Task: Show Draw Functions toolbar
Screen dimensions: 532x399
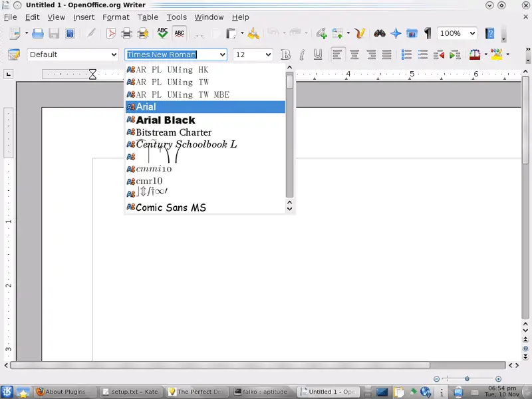Action: pyautogui.click(x=360, y=33)
